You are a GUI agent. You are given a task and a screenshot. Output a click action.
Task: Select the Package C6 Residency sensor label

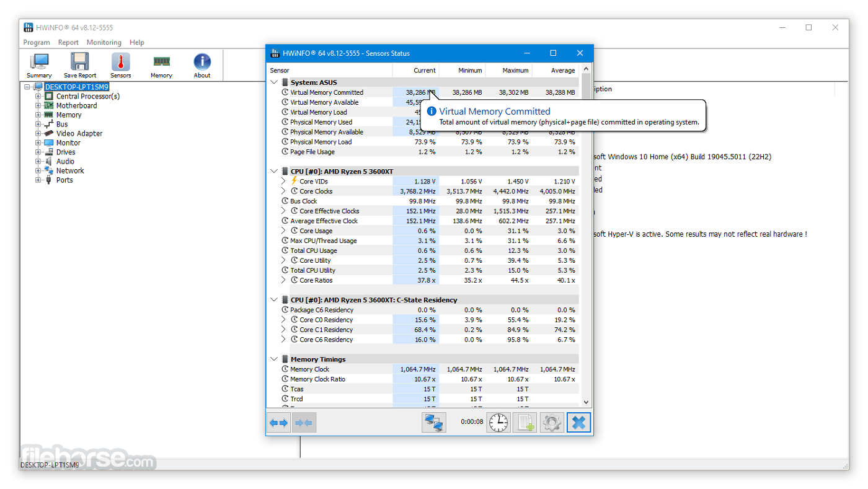(322, 310)
